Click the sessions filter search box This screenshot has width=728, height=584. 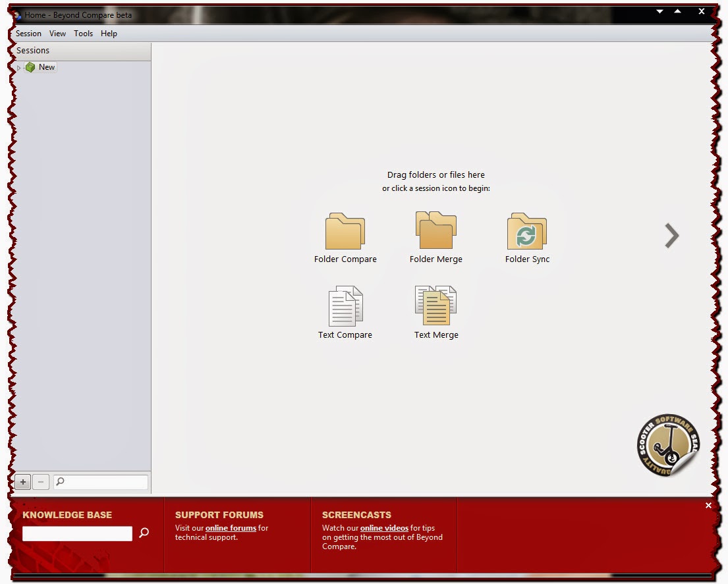tap(101, 482)
